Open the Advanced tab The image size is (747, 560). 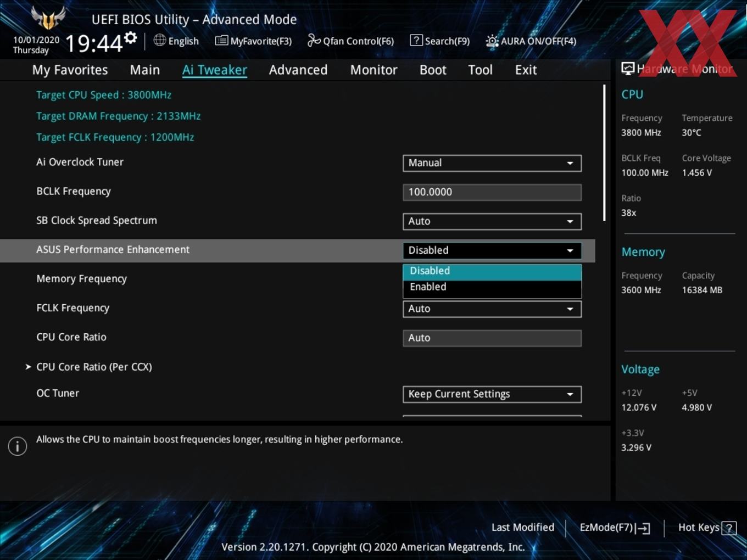tap(298, 70)
